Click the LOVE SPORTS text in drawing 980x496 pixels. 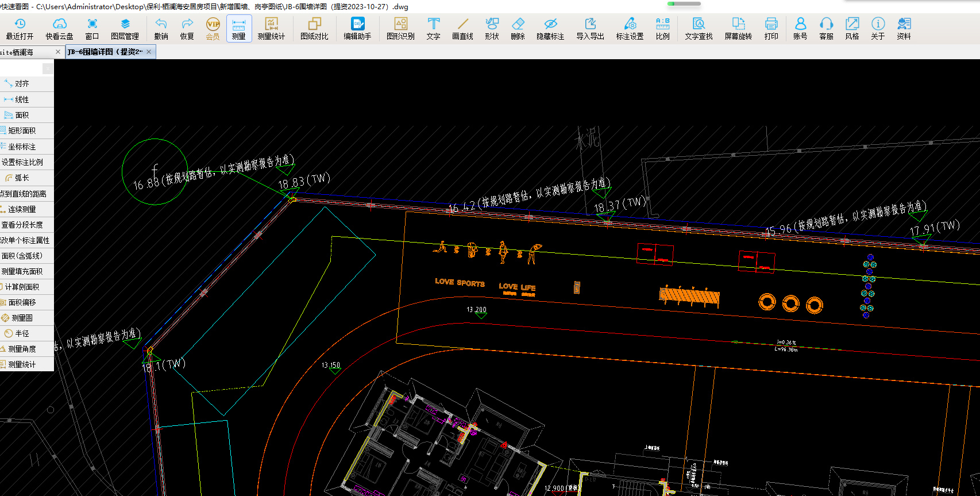pyautogui.click(x=460, y=283)
